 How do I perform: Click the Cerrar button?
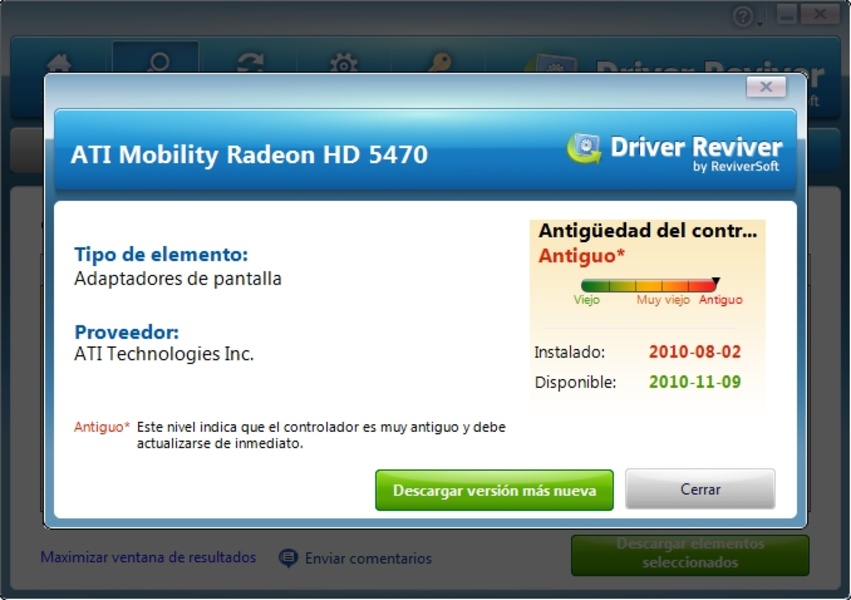point(700,489)
